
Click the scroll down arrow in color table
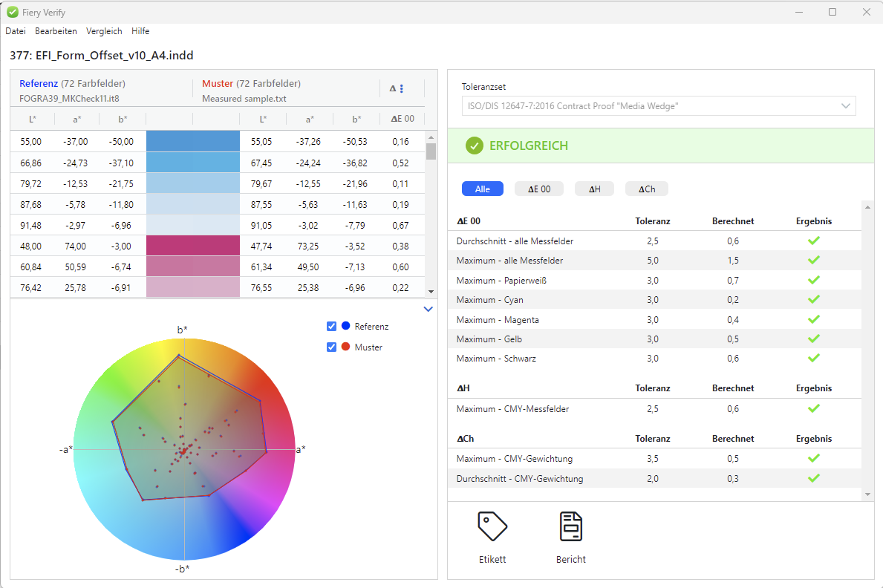tap(431, 292)
